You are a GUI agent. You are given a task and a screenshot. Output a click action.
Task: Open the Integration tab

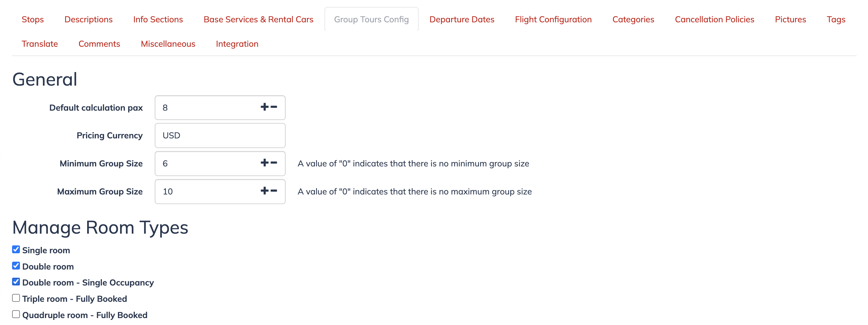pyautogui.click(x=237, y=44)
